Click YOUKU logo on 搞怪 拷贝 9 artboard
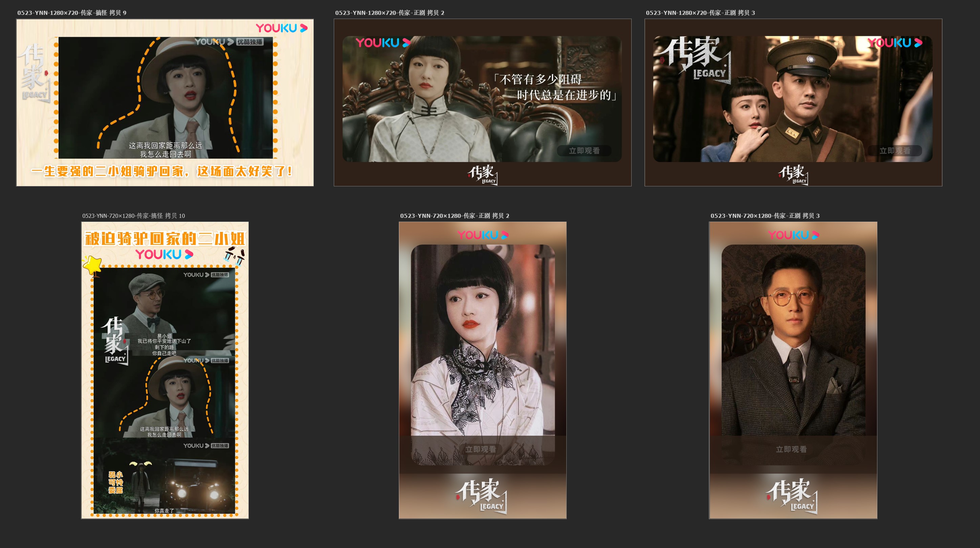 [x=282, y=28]
